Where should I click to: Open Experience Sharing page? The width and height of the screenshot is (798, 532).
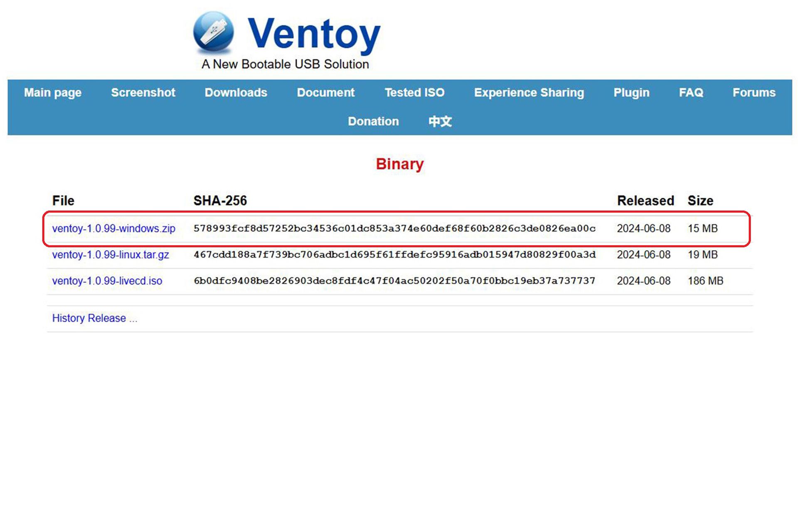click(529, 93)
